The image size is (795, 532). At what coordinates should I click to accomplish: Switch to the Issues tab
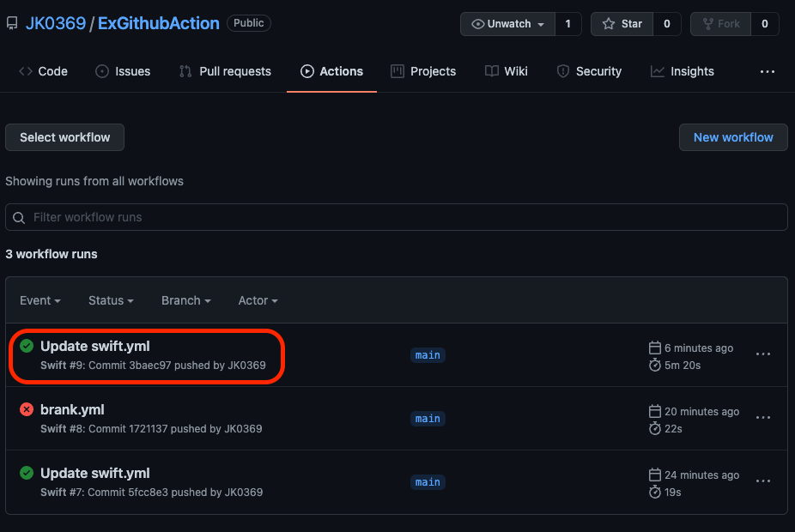pos(123,71)
